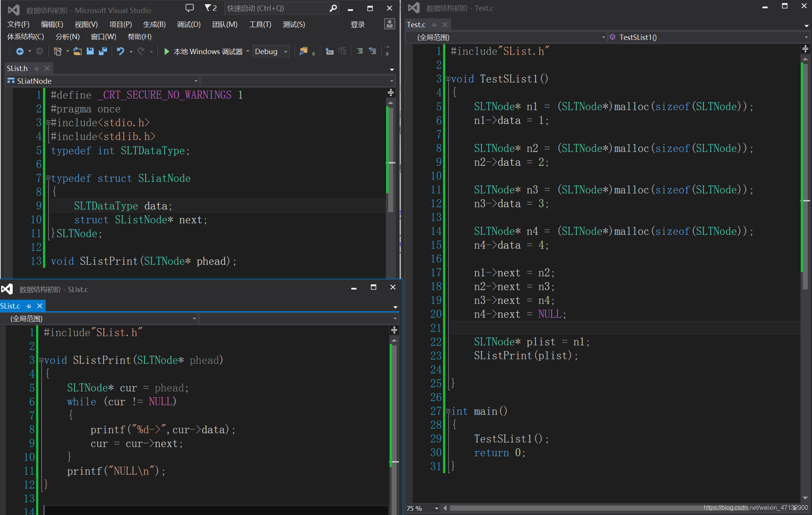Toggle pin on the SList.c tab
The height and width of the screenshot is (515, 812).
(x=29, y=306)
